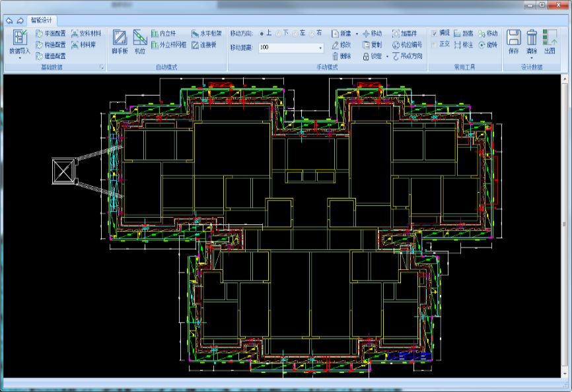
Task: Save the design with 保存
Action: click(514, 42)
